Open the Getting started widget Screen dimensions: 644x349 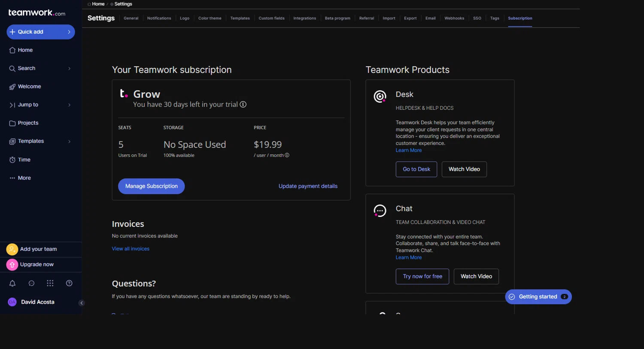[x=538, y=297]
